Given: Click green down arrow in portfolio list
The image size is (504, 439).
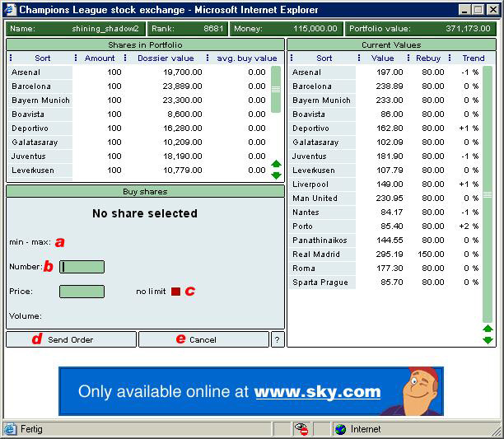Looking at the screenshot, I should pos(276,175).
